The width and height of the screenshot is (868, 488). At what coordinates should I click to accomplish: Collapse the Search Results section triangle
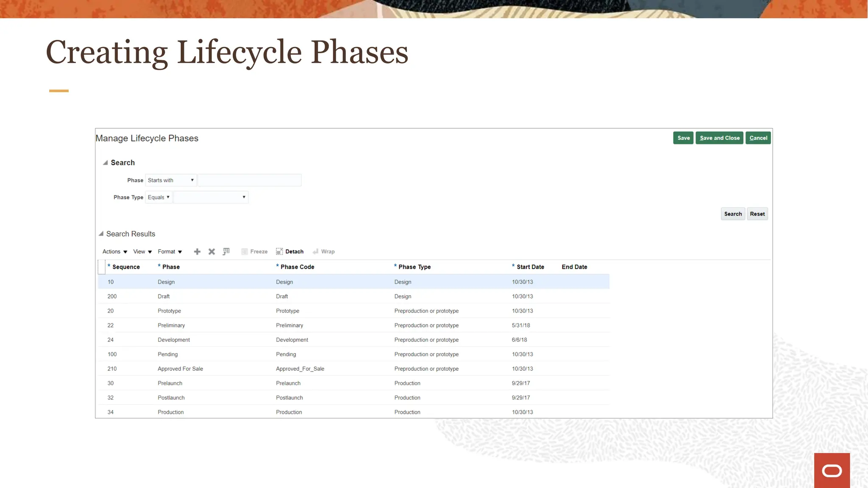(101, 234)
